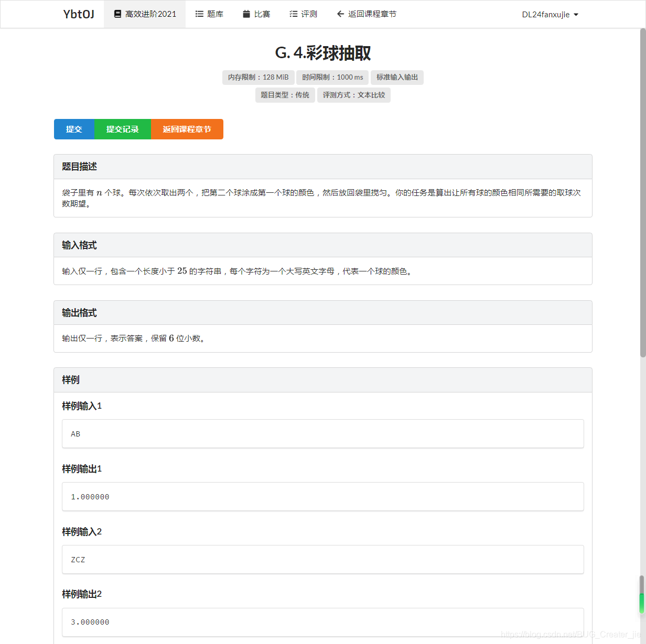The width and height of the screenshot is (646, 644).
Task: Click the 样例输出2 heading
Action: (82, 594)
